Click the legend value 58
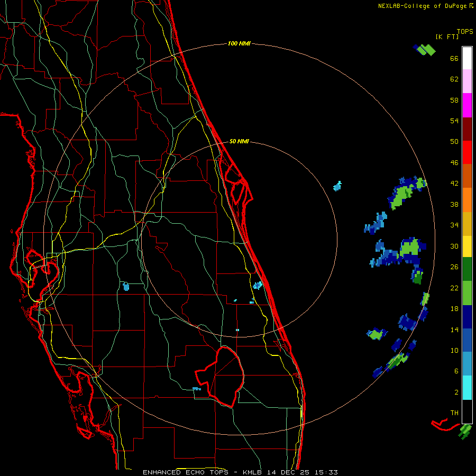Screen dimensions: 476x476 [x=454, y=100]
